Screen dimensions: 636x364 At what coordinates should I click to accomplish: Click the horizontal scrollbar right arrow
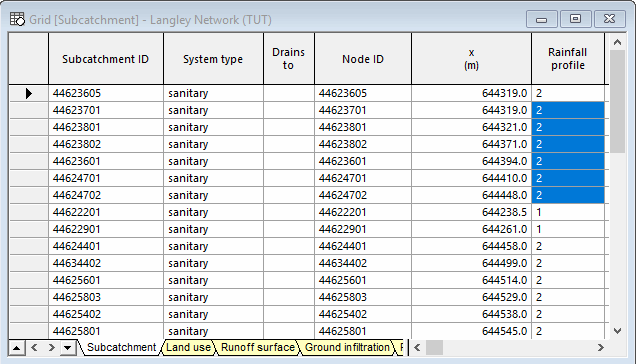click(x=601, y=347)
